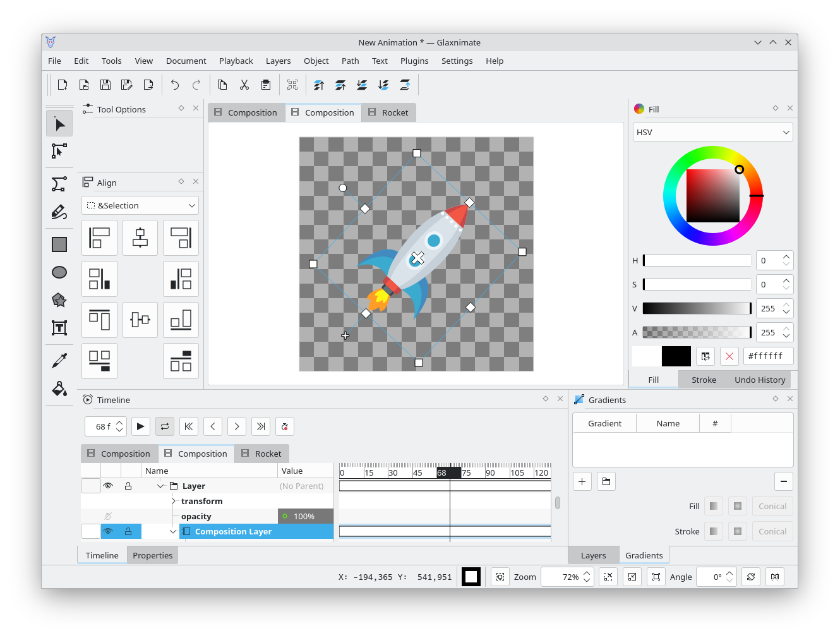The width and height of the screenshot is (840, 638).
Task: Switch to the Rocket canvas tab
Action: tap(388, 113)
